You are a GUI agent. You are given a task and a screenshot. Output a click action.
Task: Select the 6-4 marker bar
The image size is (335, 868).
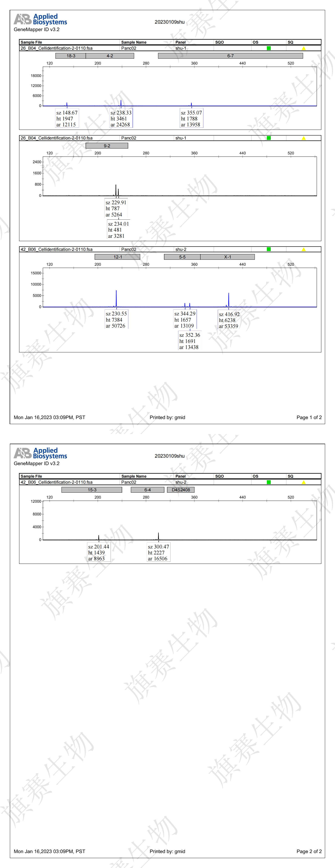(x=147, y=490)
